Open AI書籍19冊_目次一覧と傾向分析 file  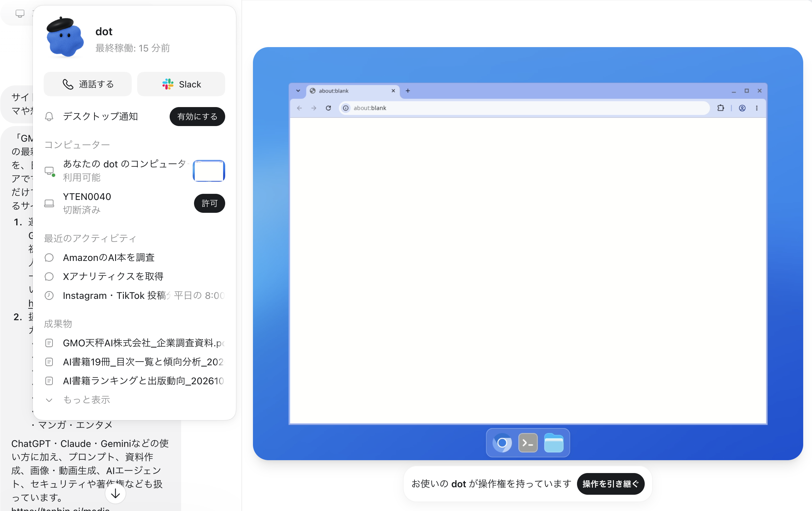pos(134,362)
